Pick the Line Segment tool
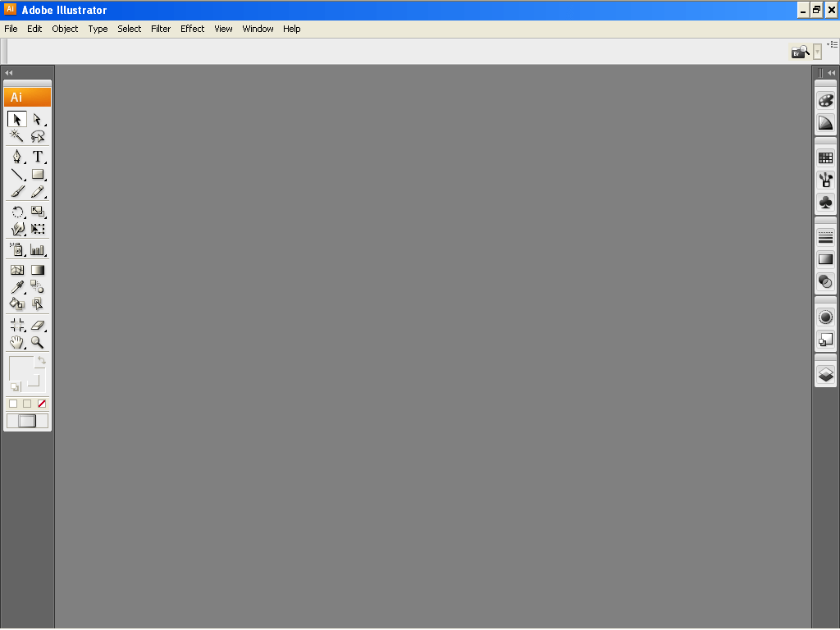 pos(16,174)
